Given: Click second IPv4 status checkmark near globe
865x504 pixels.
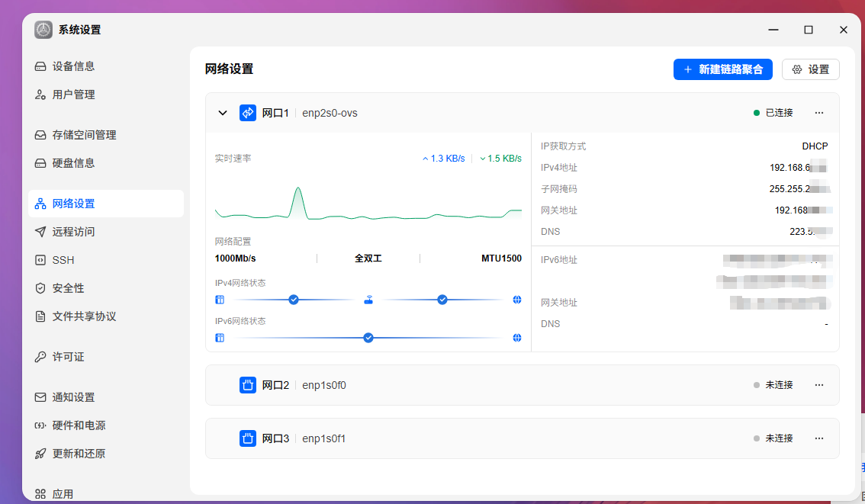Looking at the screenshot, I should point(442,300).
